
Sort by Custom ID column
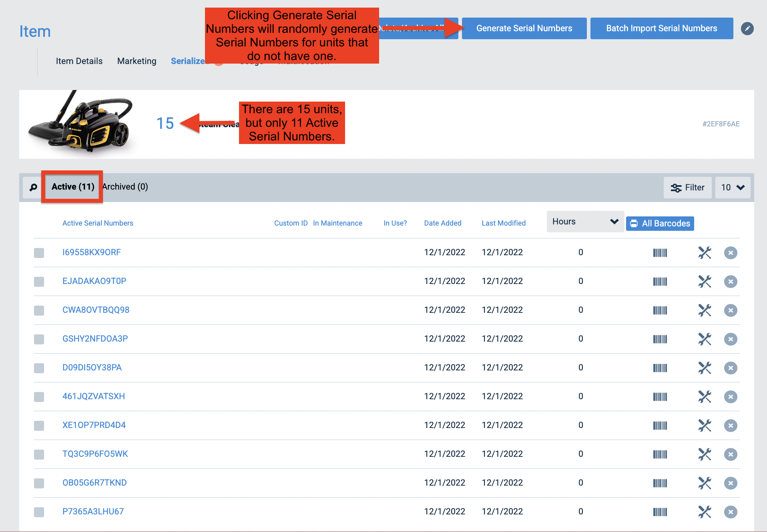click(x=291, y=223)
